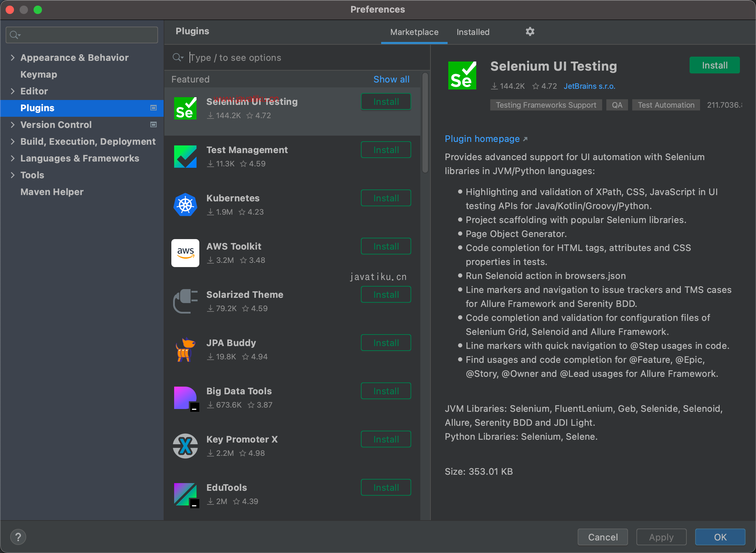Image resolution: width=756 pixels, height=553 pixels.
Task: Install Selenium UI Testing from list
Action: coord(386,102)
